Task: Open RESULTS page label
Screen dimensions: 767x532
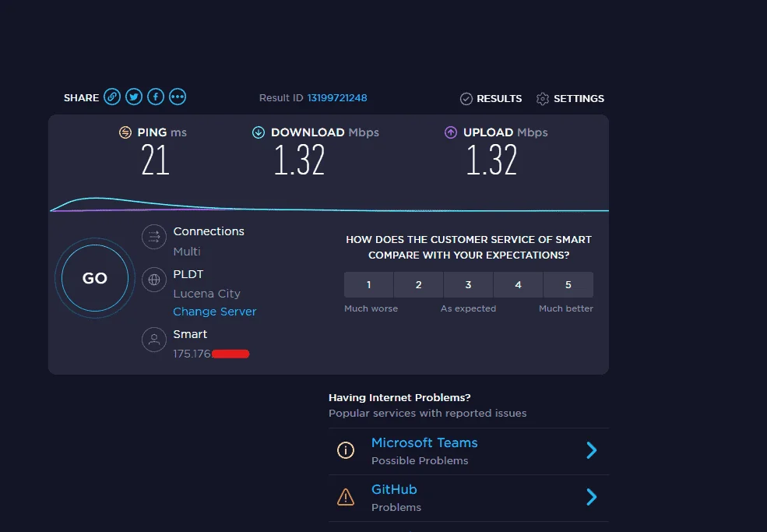Action: pyautogui.click(x=499, y=99)
